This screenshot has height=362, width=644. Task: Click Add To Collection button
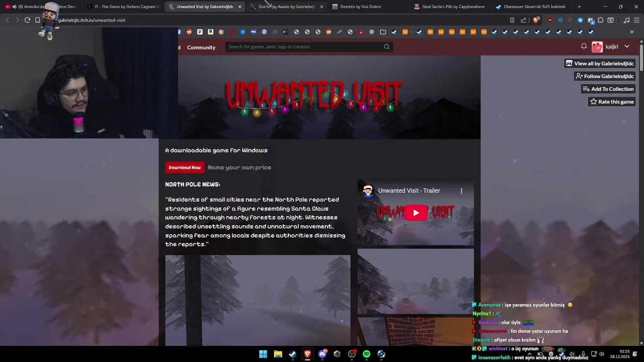(608, 89)
